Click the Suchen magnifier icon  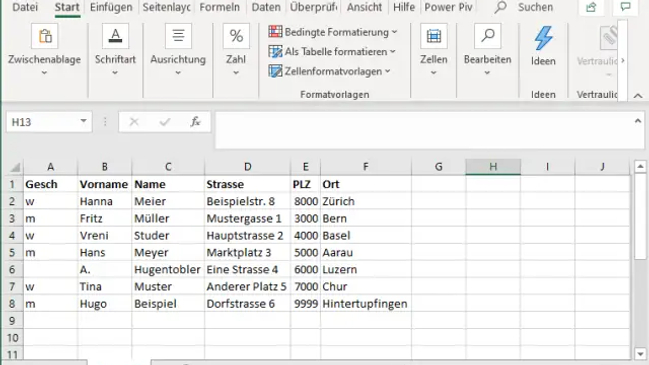pos(500,7)
